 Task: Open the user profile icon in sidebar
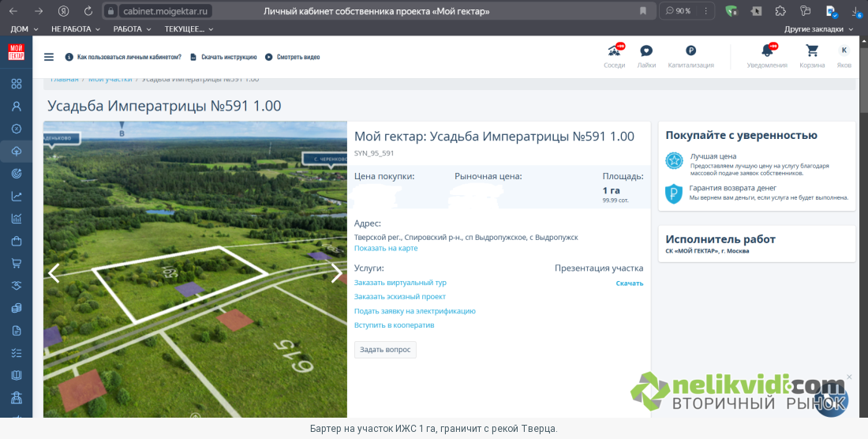[x=17, y=107]
